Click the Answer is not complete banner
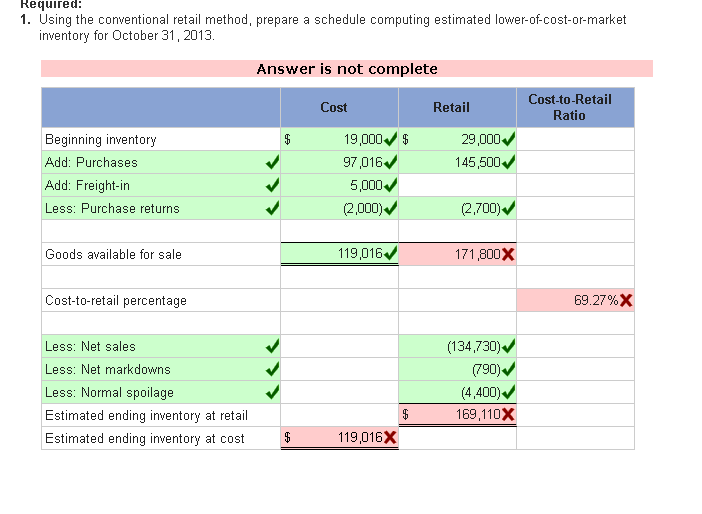 [347, 69]
